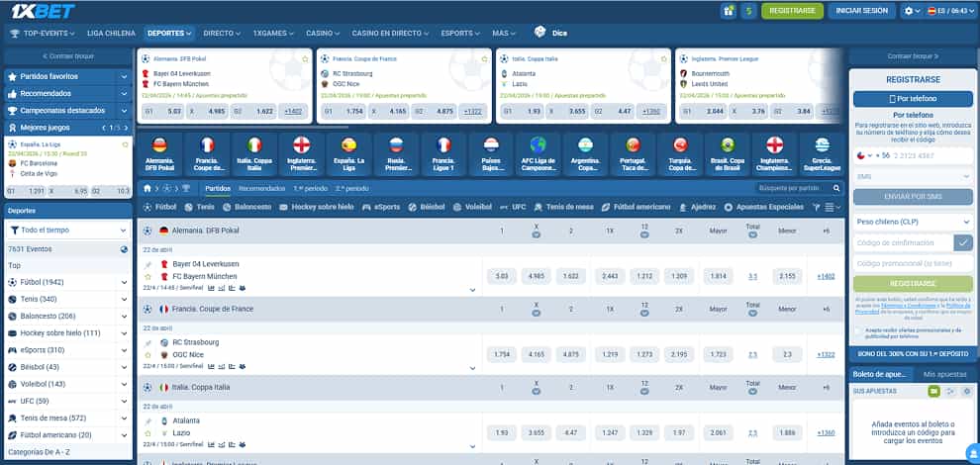Star the Atalanta vs Lazio match row
This screenshot has width=980, height=465.
[148, 433]
